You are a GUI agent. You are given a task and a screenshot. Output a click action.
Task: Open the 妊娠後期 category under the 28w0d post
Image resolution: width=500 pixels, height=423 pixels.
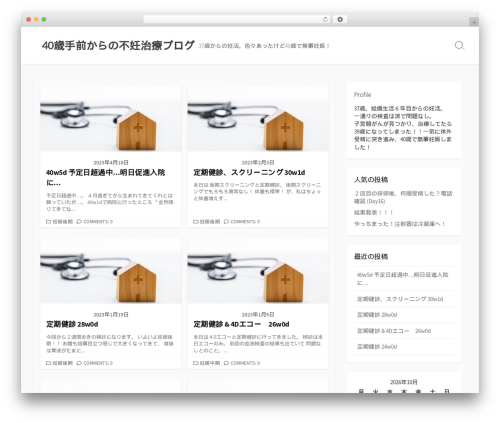pyautogui.click(x=63, y=363)
